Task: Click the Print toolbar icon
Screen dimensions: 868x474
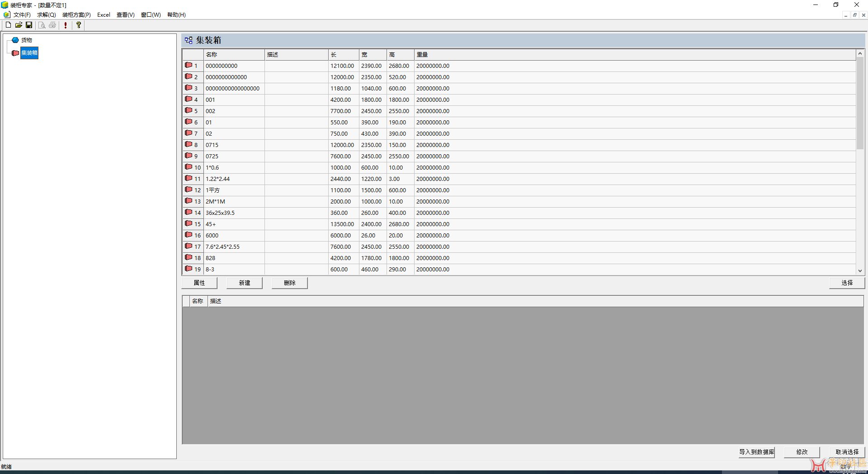Action: point(52,25)
